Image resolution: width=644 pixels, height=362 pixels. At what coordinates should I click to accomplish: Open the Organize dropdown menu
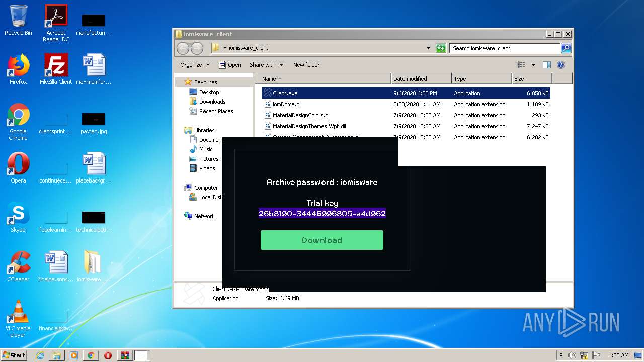tap(195, 65)
